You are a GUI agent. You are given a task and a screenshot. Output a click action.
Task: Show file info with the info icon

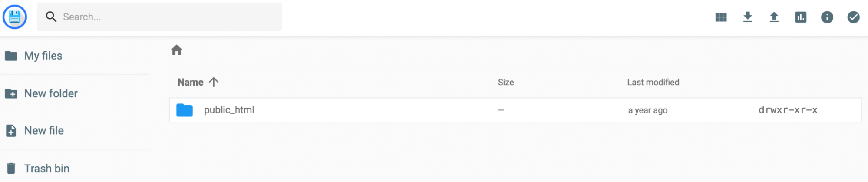[827, 17]
